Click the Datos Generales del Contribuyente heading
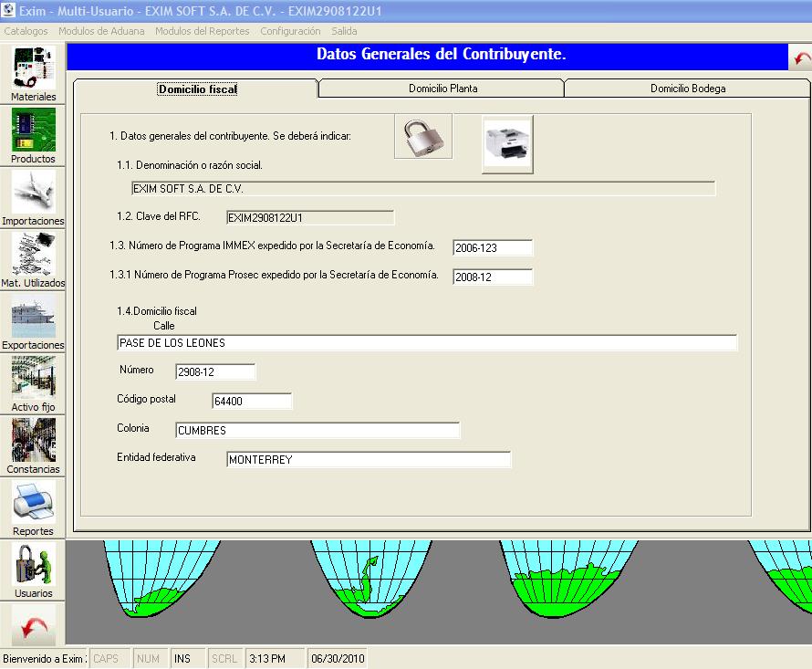This screenshot has width=812, height=669. 442,54
